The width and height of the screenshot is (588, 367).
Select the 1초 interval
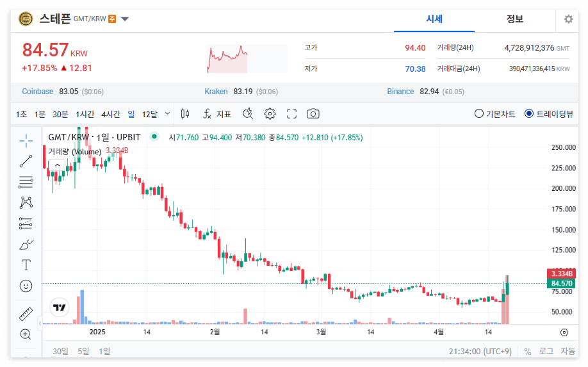pyautogui.click(x=21, y=114)
